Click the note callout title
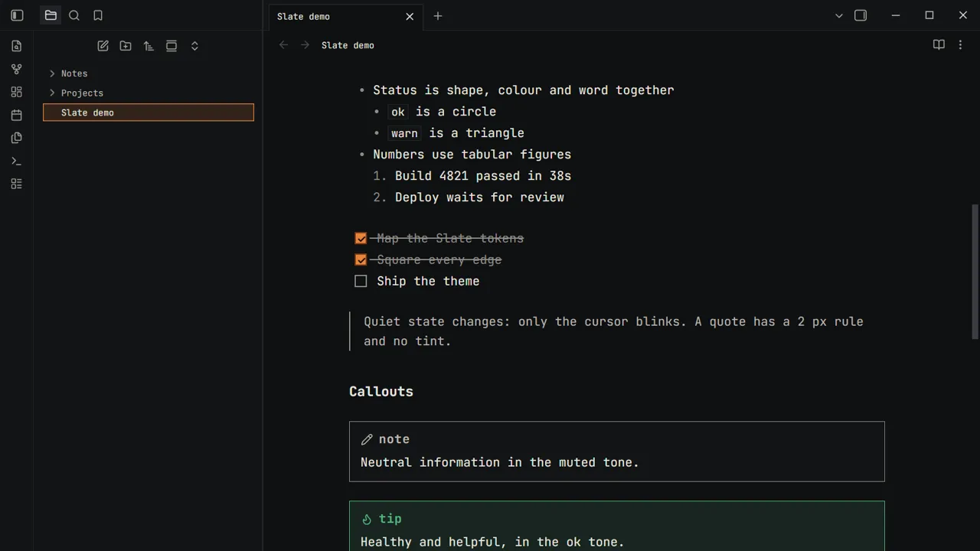The width and height of the screenshot is (980, 551). pos(394,439)
